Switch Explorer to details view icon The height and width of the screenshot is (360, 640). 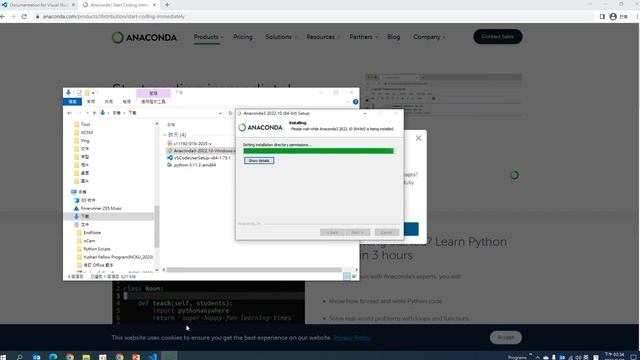347,276
